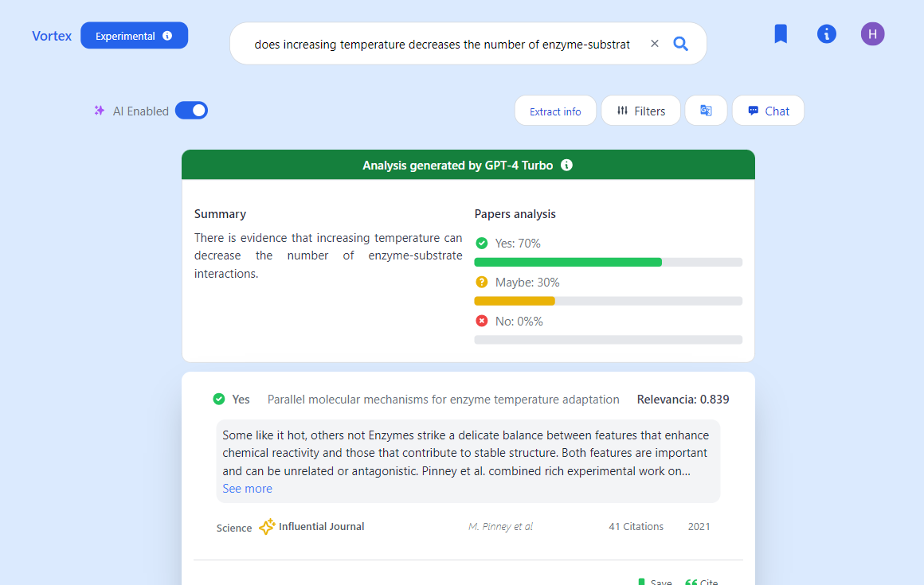Open the Filters panel

point(640,111)
